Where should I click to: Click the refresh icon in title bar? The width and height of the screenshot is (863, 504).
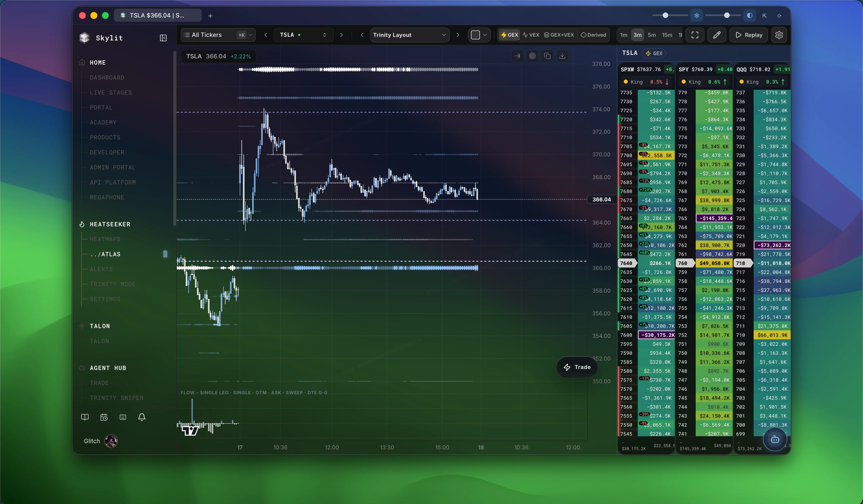(779, 15)
